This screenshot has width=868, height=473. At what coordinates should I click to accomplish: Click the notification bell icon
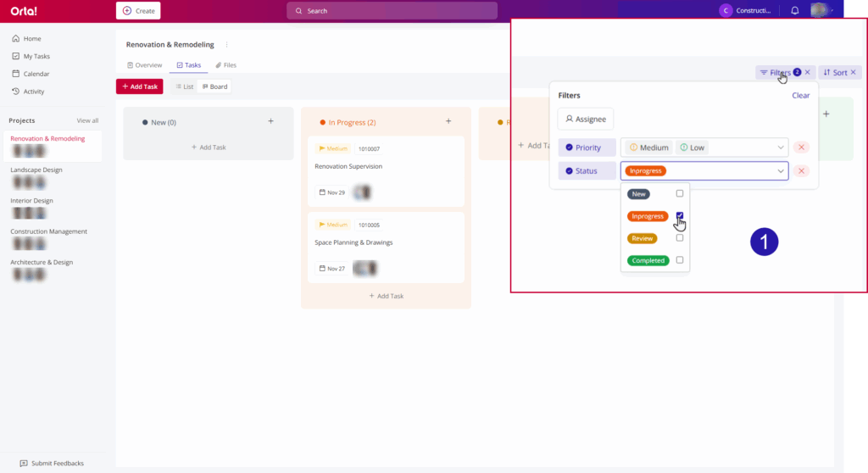pyautogui.click(x=794, y=11)
